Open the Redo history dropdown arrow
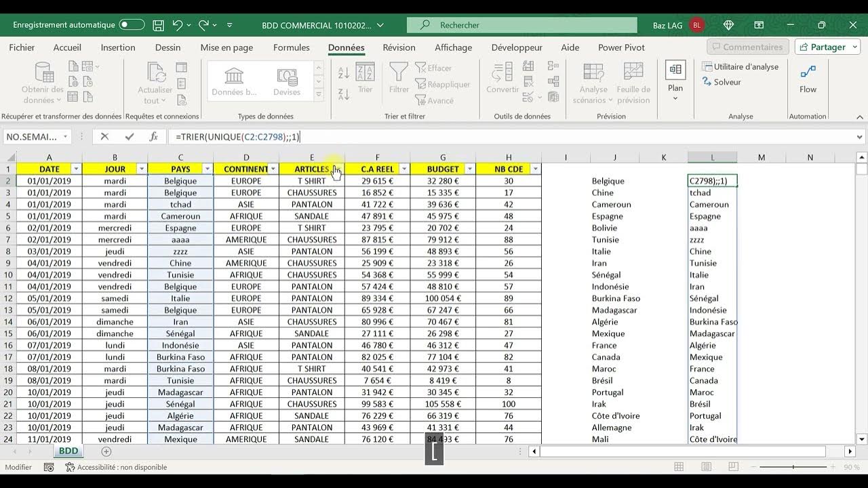868x488 pixels. pos(214,25)
